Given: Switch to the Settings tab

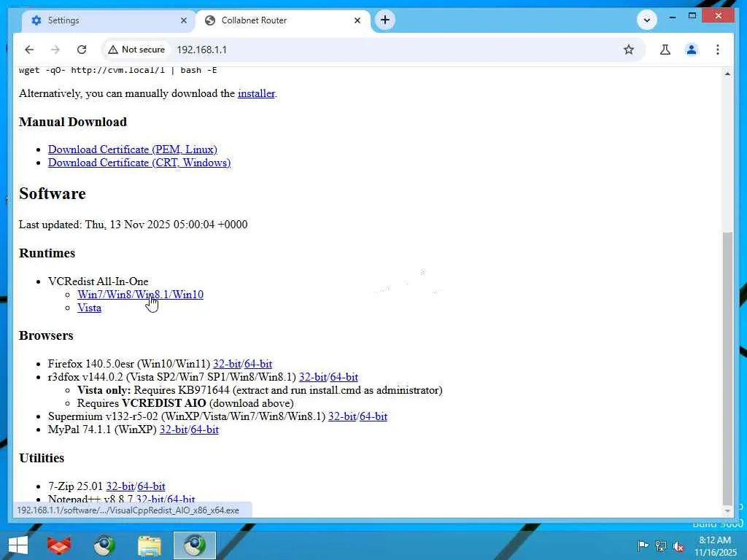Looking at the screenshot, I should click(109, 20).
